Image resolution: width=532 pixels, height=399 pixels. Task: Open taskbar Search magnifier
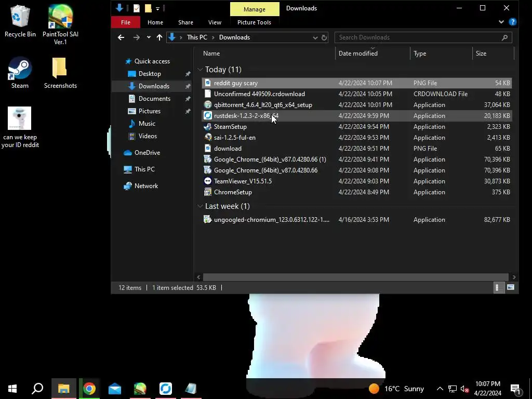click(x=37, y=389)
